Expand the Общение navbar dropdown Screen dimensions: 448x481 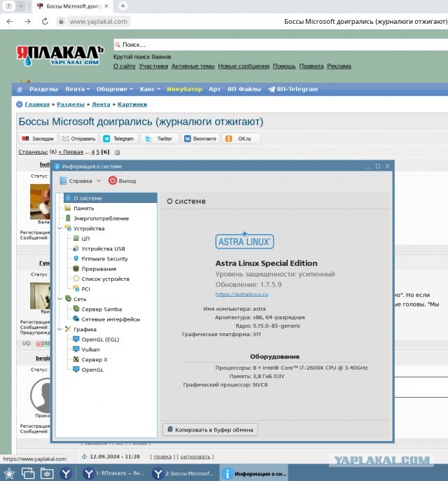114,89
